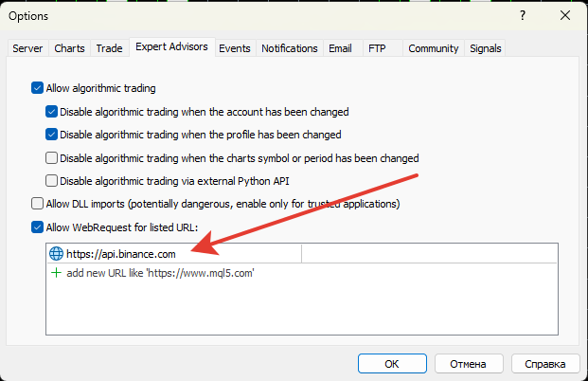Click the globe icon beside api.binance.com

tap(56, 254)
